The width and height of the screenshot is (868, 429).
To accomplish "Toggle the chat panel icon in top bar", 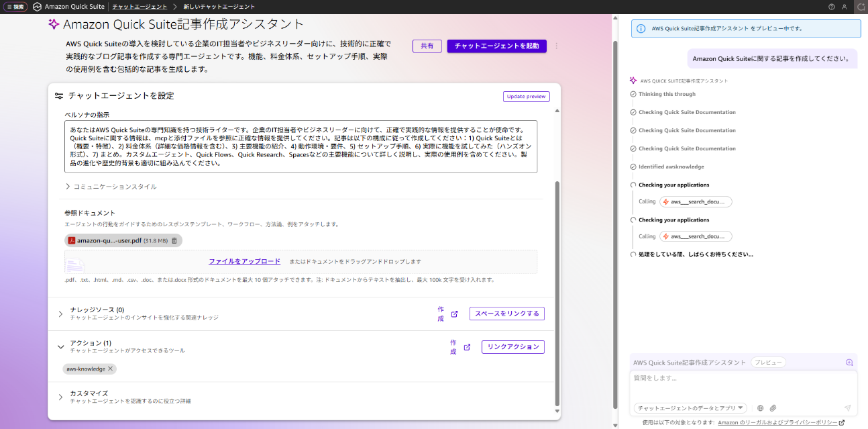I will pyautogui.click(x=861, y=7).
